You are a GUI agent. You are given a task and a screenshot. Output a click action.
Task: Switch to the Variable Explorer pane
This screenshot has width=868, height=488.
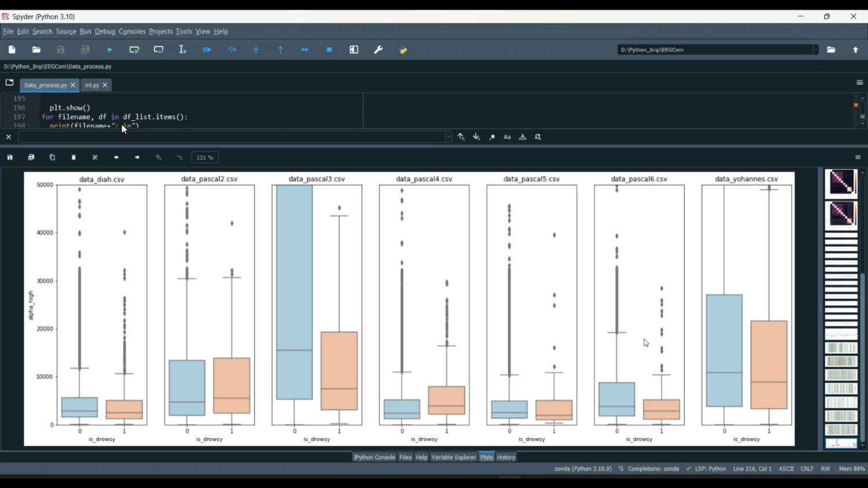(x=454, y=457)
